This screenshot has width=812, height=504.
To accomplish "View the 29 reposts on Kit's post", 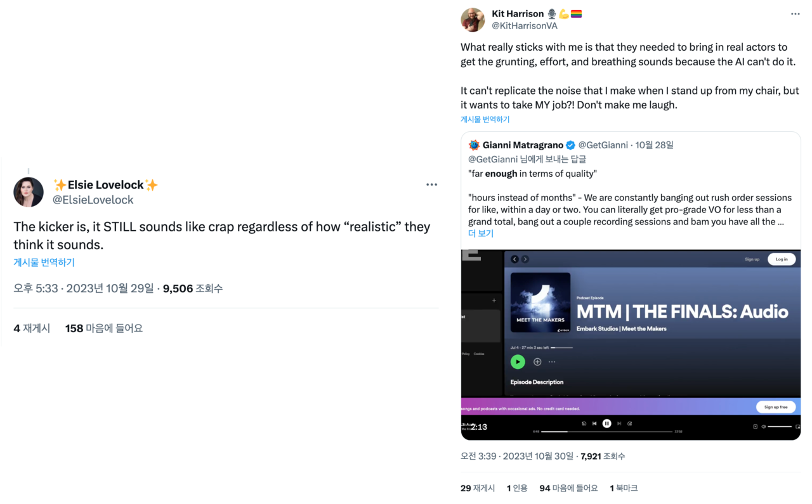I will click(478, 488).
